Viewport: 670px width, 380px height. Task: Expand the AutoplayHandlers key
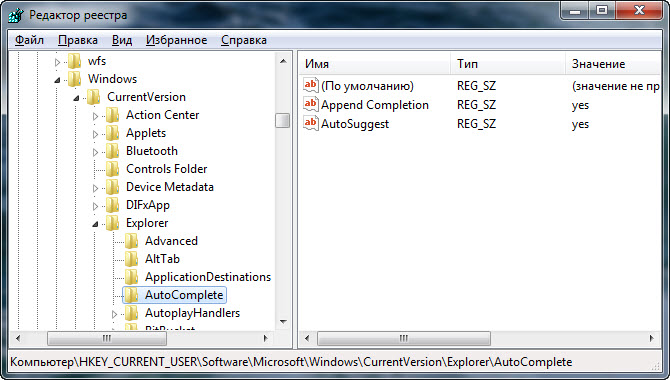click(x=114, y=314)
